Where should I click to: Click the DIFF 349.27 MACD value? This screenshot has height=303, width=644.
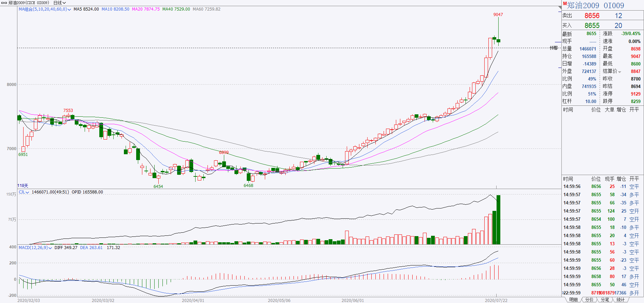(66, 248)
